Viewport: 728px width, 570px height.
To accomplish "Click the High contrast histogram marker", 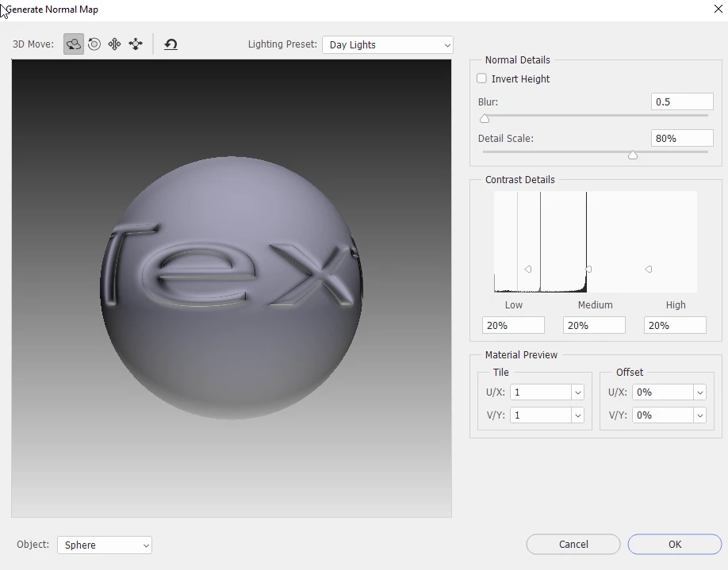I will pyautogui.click(x=649, y=270).
